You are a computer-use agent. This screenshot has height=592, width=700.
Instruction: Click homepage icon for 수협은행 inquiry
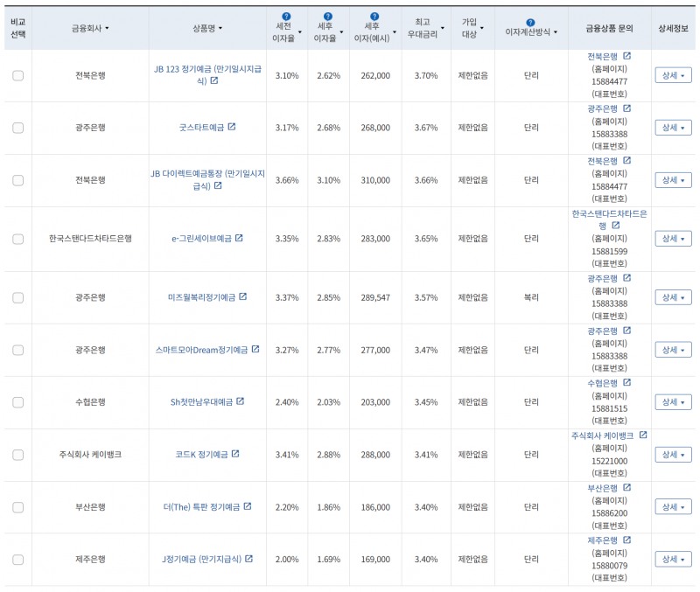(x=626, y=382)
